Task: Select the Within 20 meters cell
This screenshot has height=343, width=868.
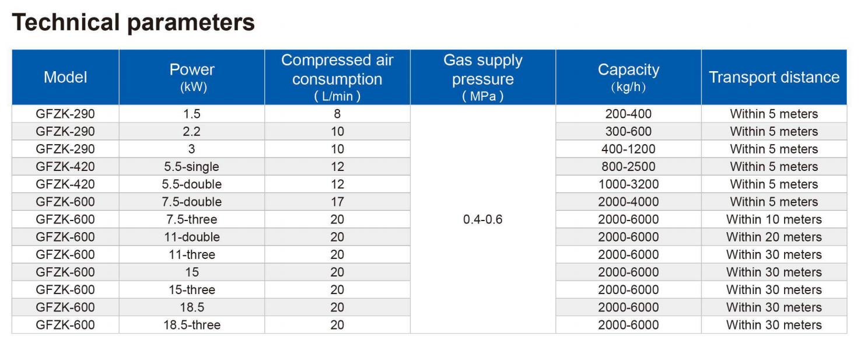Action: tap(774, 237)
